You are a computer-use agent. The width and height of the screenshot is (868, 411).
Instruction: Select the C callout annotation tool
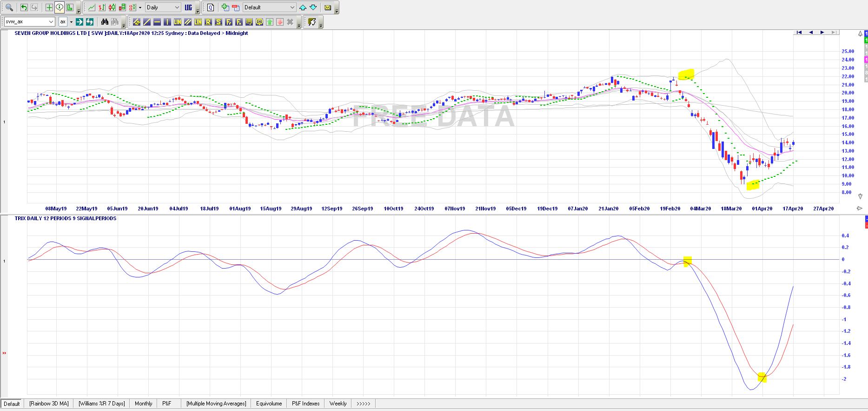click(259, 22)
